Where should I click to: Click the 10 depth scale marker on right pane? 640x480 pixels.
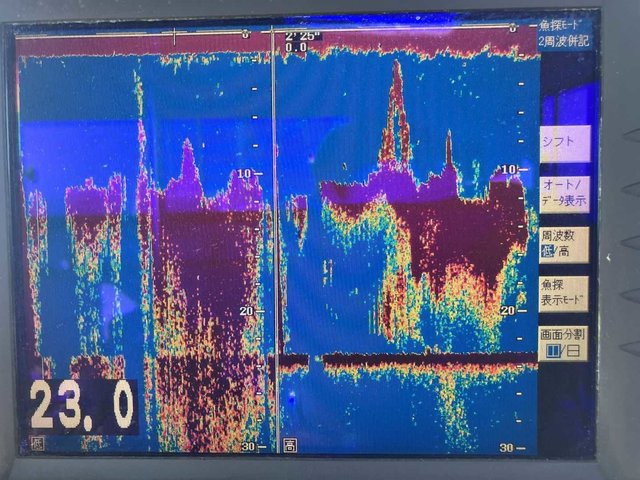[x=509, y=170]
